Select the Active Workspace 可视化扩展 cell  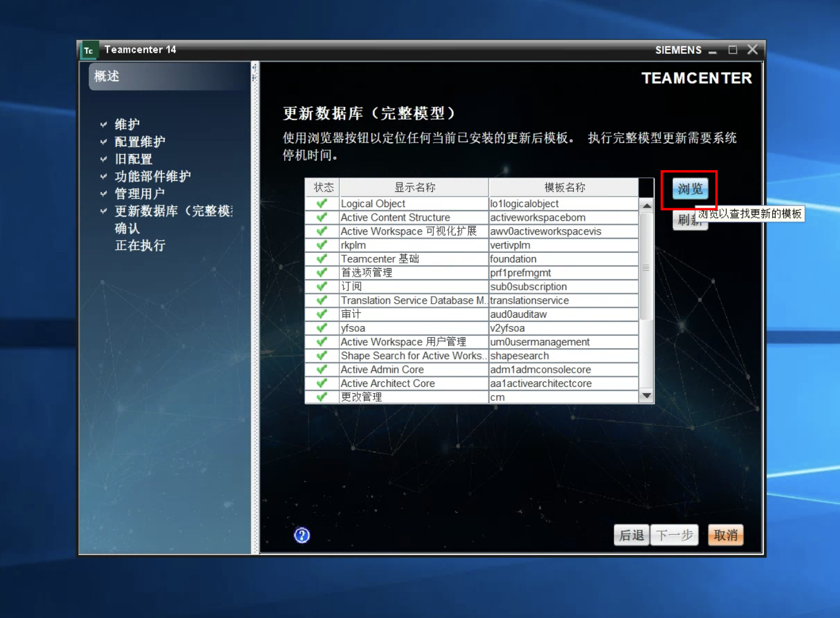click(414, 231)
